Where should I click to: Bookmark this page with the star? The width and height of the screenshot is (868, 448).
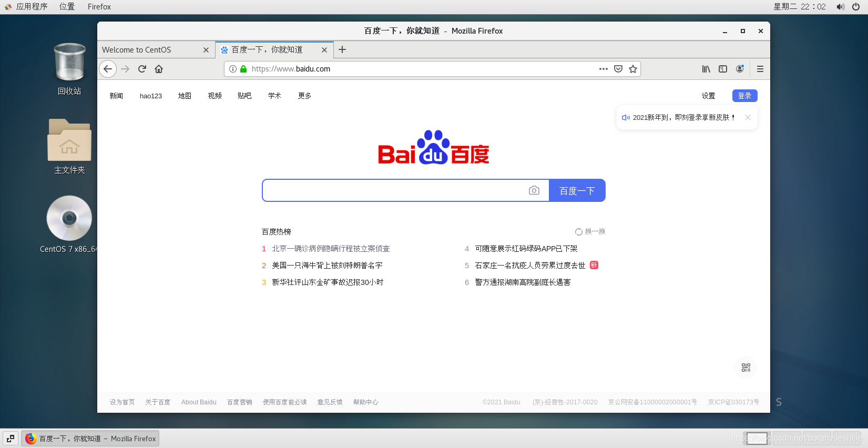pyautogui.click(x=633, y=69)
